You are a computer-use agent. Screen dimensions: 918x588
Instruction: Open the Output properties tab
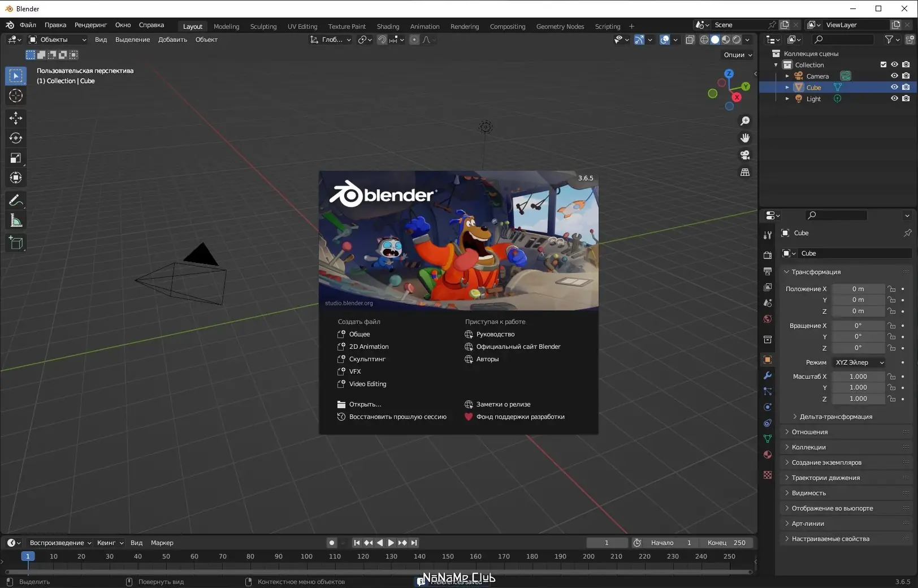[768, 271]
